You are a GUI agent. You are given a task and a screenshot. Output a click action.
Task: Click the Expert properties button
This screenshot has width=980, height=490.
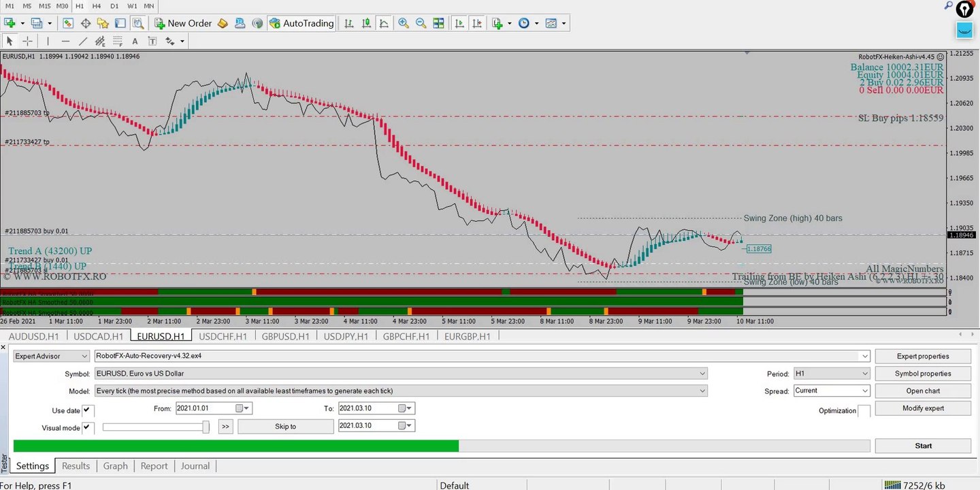tap(923, 356)
